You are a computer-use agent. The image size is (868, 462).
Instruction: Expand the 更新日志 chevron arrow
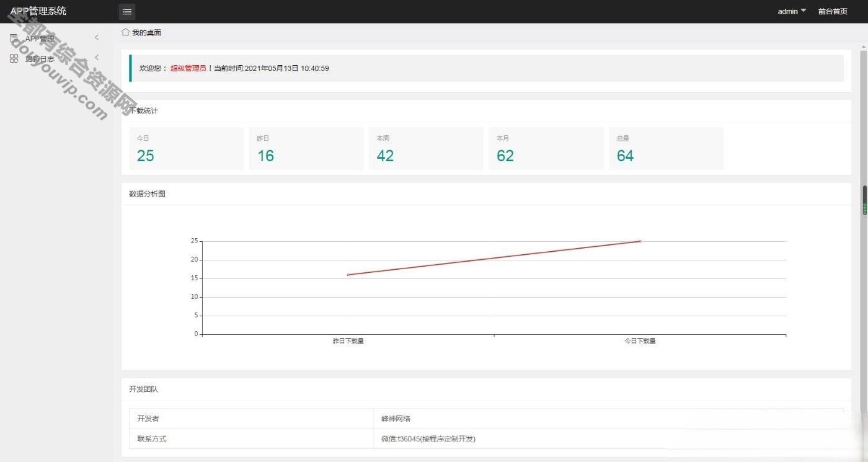[97, 58]
